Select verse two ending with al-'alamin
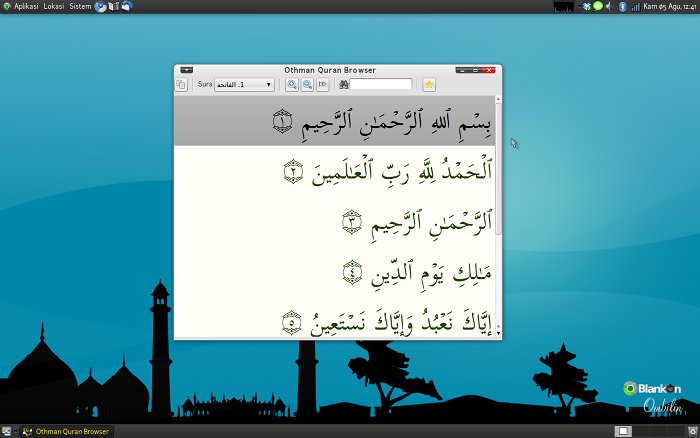 point(334,171)
